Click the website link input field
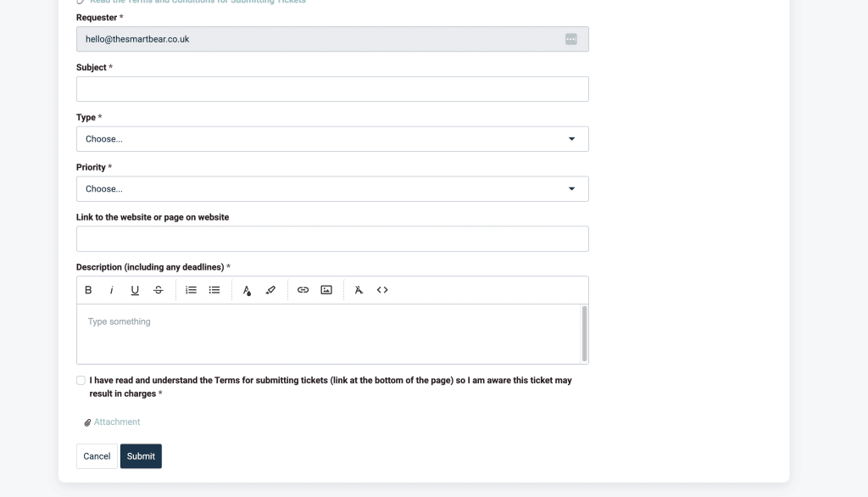This screenshot has width=868, height=497. coord(332,239)
